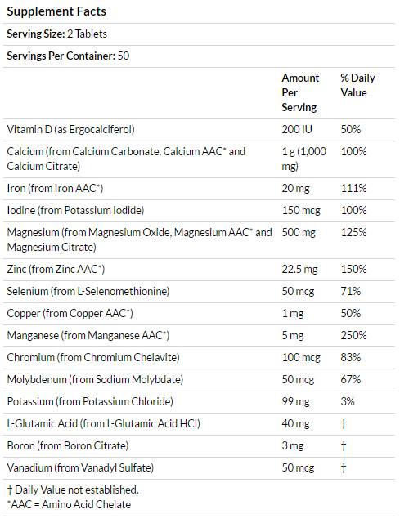
Task: Click the dagger symbol in L-Glutamic Acid row
Action: [x=344, y=424]
